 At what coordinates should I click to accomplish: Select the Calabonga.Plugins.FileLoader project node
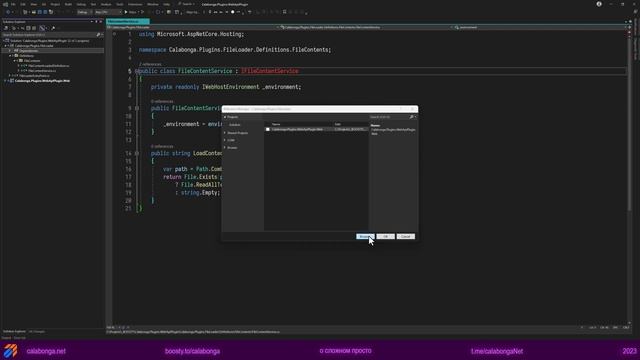(x=34, y=46)
